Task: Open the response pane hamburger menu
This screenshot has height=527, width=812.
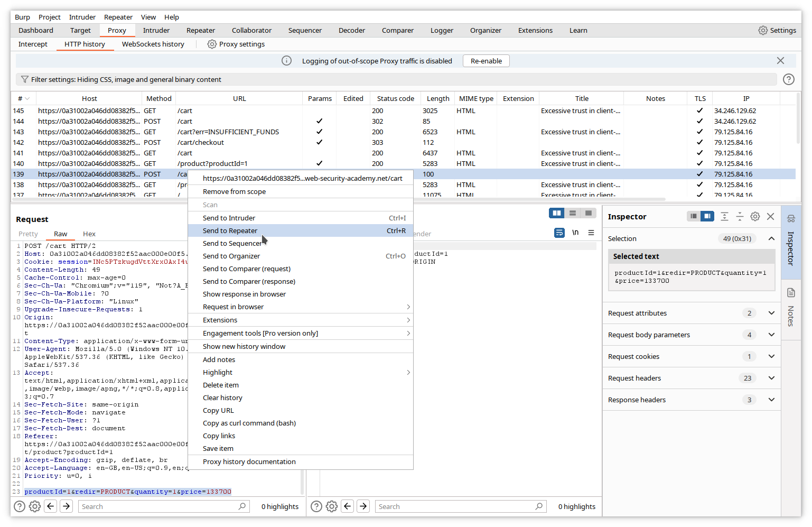Action: coord(591,233)
